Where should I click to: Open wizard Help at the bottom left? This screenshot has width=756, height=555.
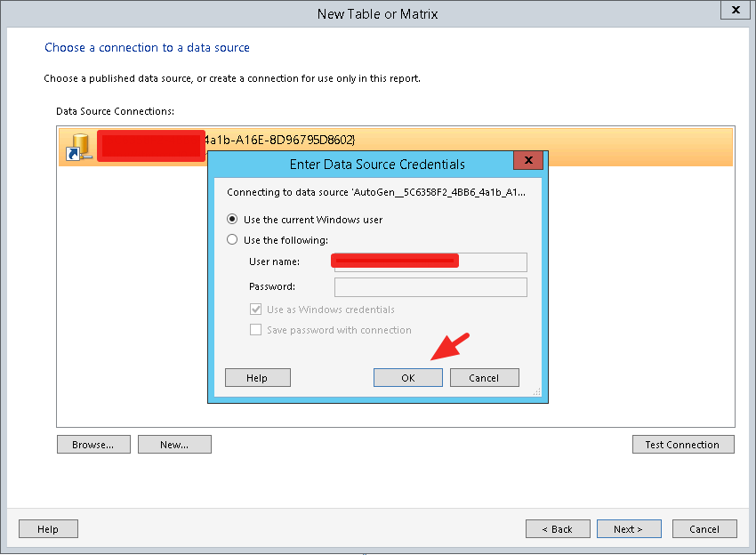(48, 529)
